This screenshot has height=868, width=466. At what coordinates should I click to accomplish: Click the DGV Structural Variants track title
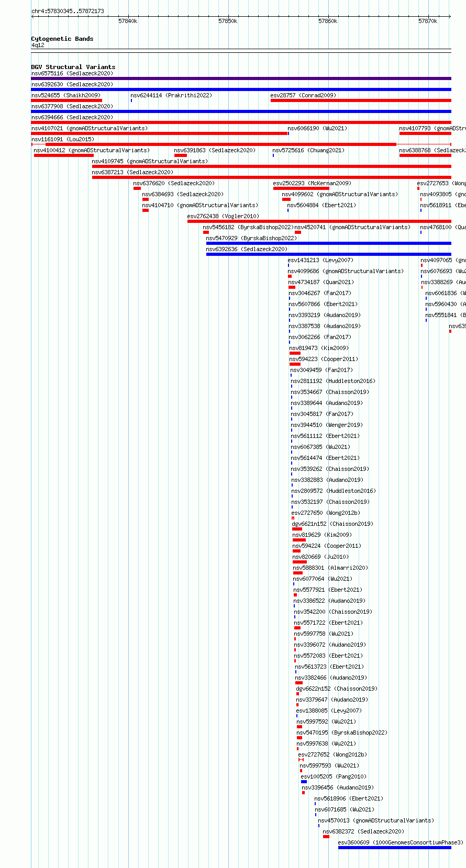[73, 67]
